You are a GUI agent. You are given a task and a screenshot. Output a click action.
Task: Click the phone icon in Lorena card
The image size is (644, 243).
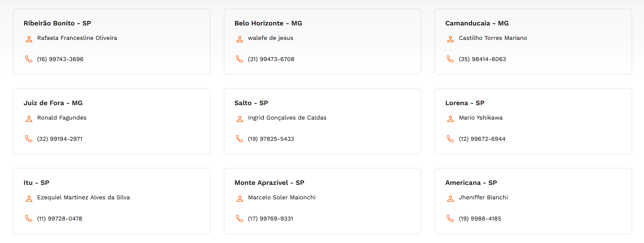point(450,139)
